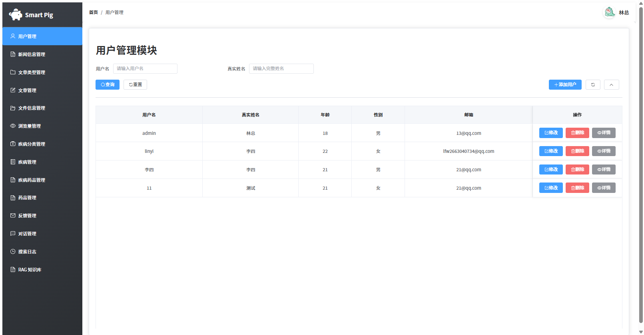Click 删除 for the admin row
Image resolution: width=644 pixels, height=335 pixels.
[x=577, y=133]
